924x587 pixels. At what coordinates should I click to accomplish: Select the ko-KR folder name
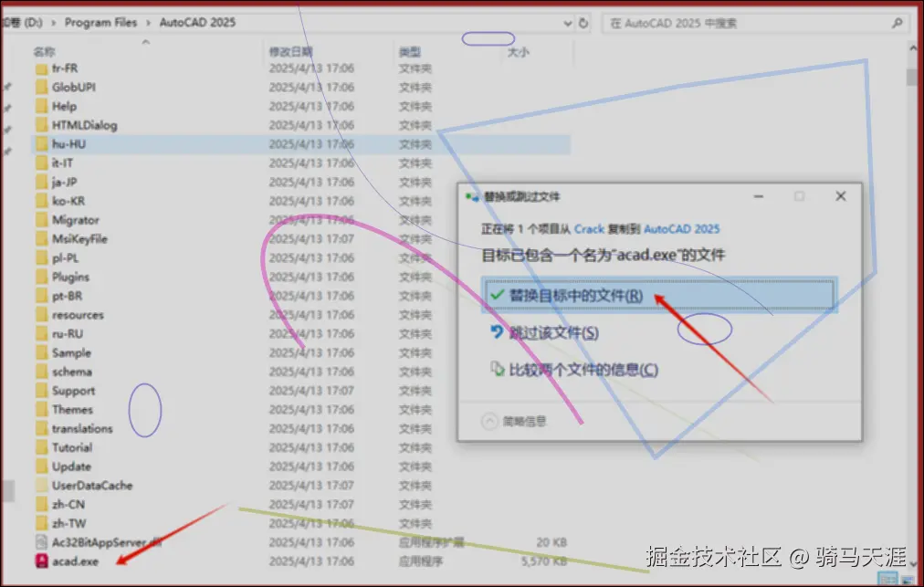[68, 201]
